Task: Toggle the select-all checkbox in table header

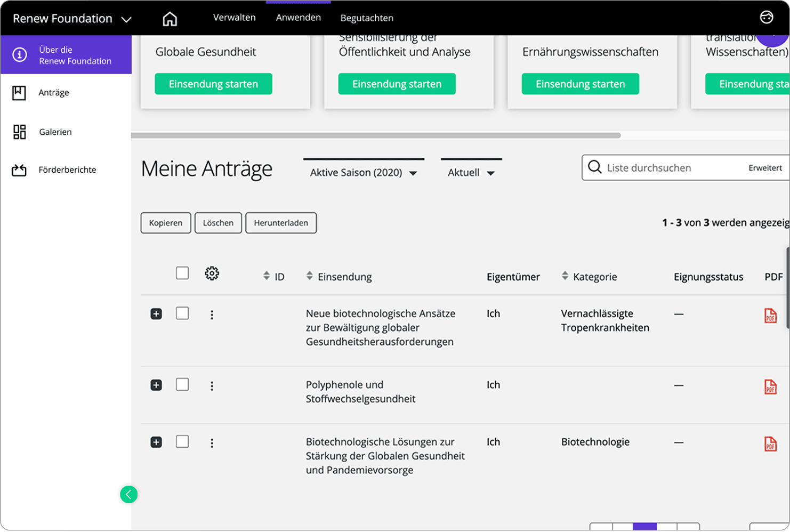Action: click(x=182, y=273)
